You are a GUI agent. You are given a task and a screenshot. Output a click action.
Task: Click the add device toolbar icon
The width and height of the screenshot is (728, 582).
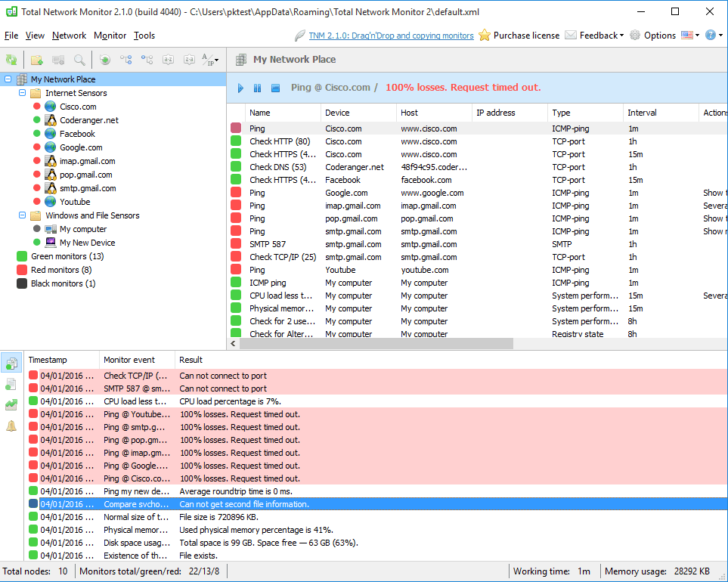click(x=58, y=60)
